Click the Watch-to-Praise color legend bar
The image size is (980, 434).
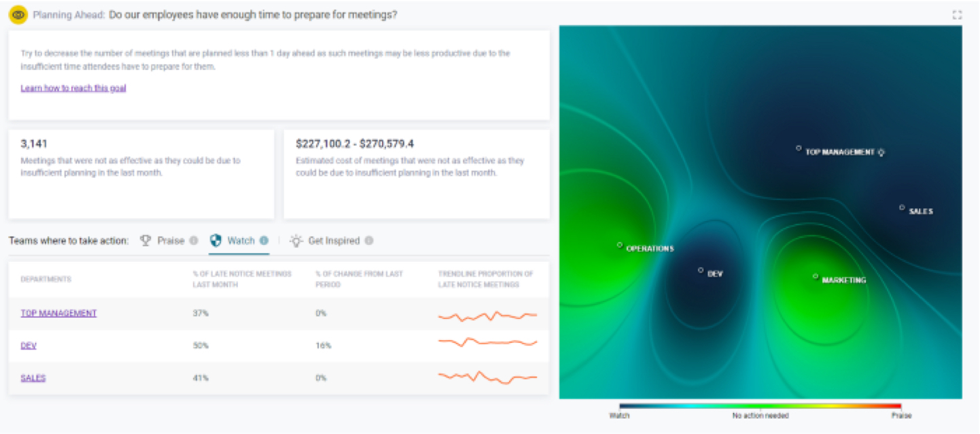coord(760,406)
